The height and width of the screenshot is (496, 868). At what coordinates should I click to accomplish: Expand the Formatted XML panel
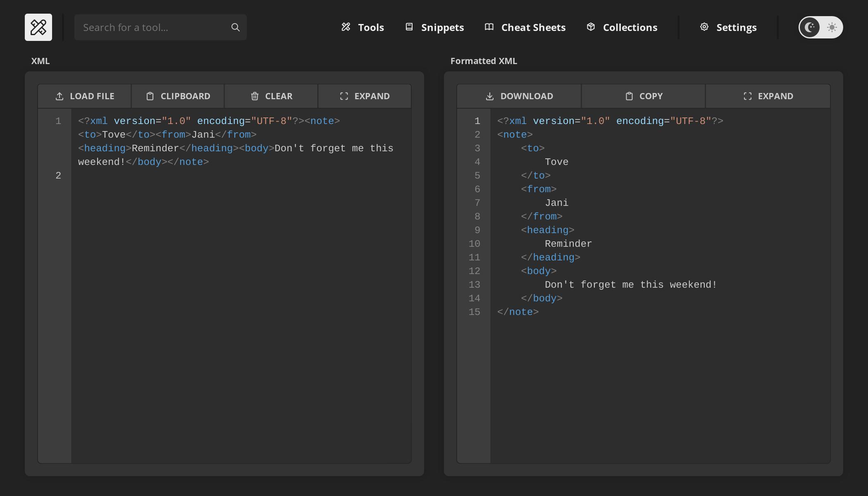768,96
